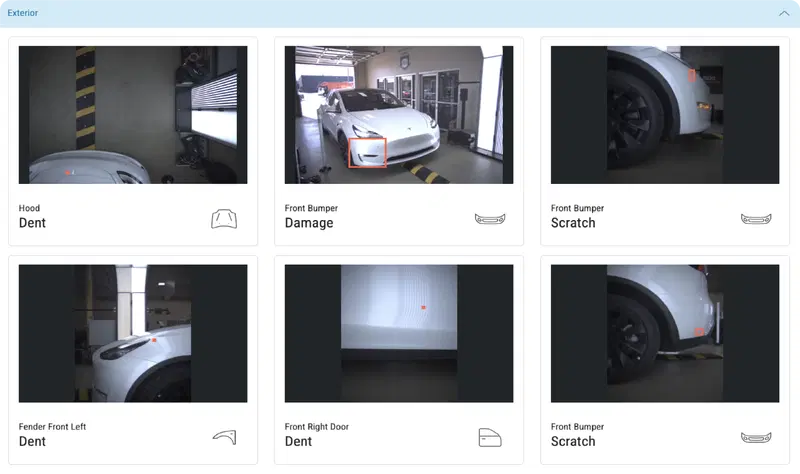800x474 pixels.
Task: Click the front right door icon
Action: coord(490,438)
